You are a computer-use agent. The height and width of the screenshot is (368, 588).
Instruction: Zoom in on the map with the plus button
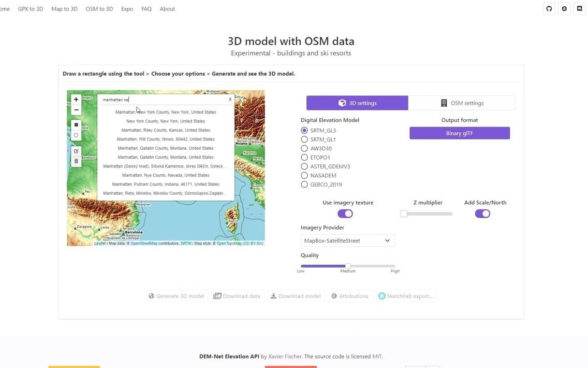pos(76,98)
